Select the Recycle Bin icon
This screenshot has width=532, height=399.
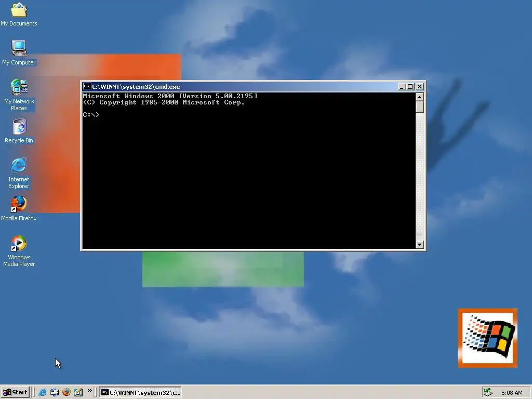click(x=19, y=130)
